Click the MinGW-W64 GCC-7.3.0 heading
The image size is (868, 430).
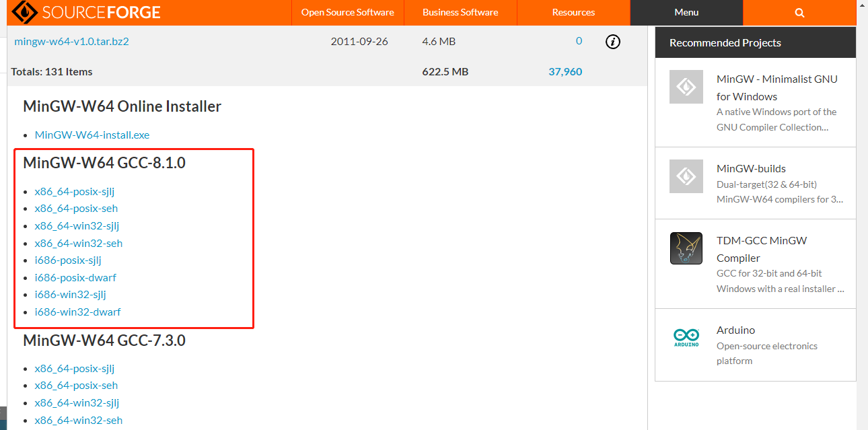pos(104,341)
